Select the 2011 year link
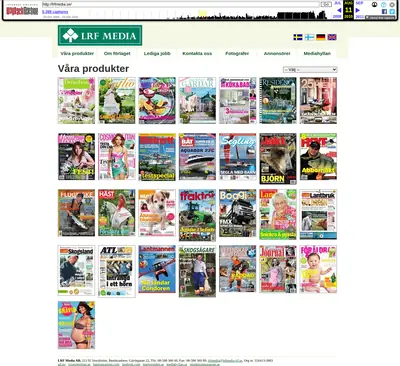 359,16
